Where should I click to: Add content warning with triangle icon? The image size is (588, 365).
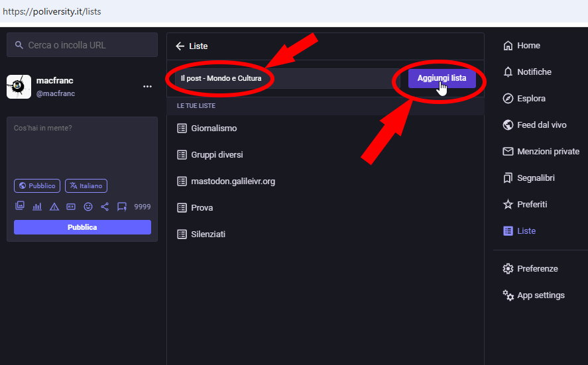pos(54,207)
